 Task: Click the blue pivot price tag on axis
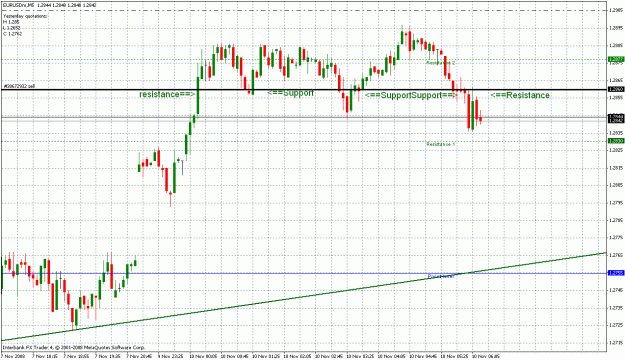(616, 273)
